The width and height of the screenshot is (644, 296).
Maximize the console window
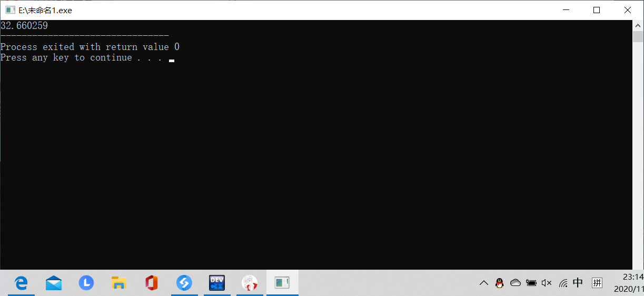pyautogui.click(x=597, y=10)
